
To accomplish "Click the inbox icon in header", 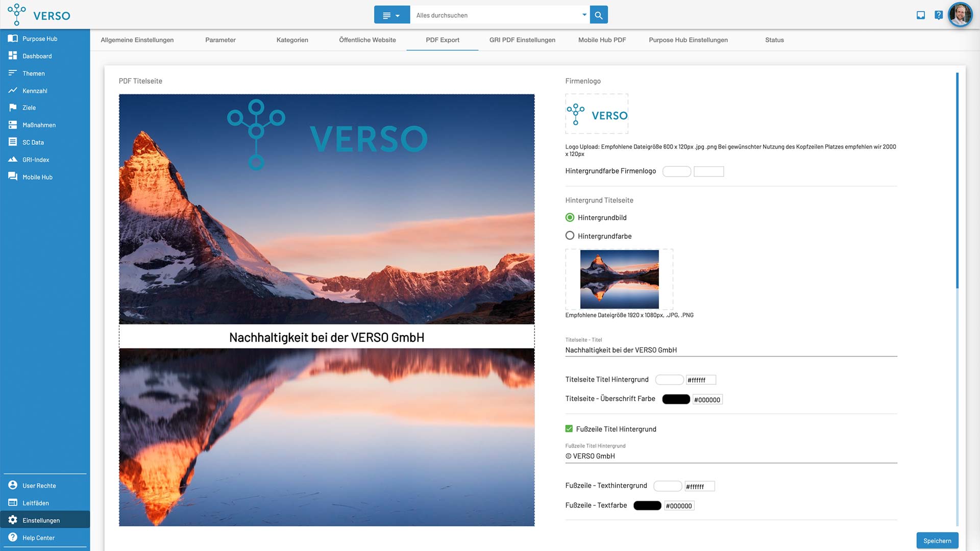I will [x=921, y=15].
